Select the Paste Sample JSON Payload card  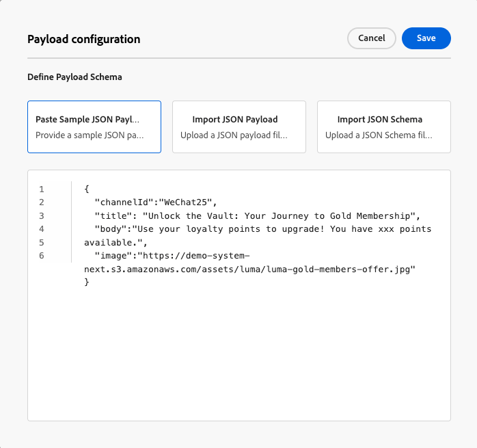tap(94, 127)
